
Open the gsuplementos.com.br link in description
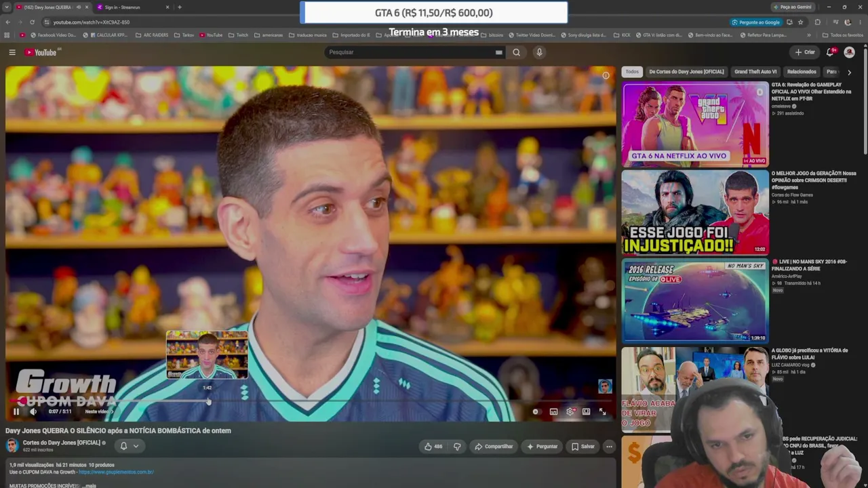(x=116, y=472)
